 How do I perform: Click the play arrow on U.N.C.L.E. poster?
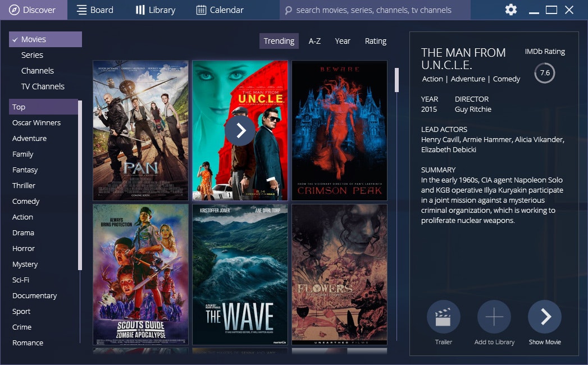pos(240,130)
